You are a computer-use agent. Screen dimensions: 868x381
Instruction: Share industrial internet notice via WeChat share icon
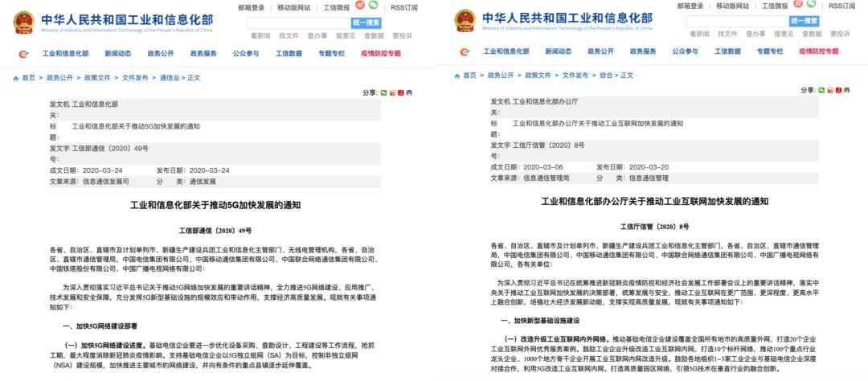point(821,90)
